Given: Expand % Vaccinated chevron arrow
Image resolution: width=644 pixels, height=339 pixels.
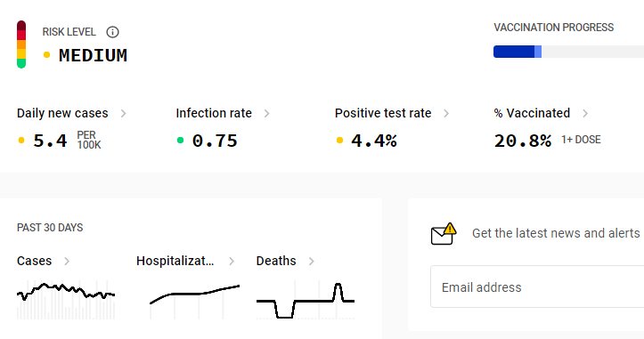Looking at the screenshot, I should point(585,113).
